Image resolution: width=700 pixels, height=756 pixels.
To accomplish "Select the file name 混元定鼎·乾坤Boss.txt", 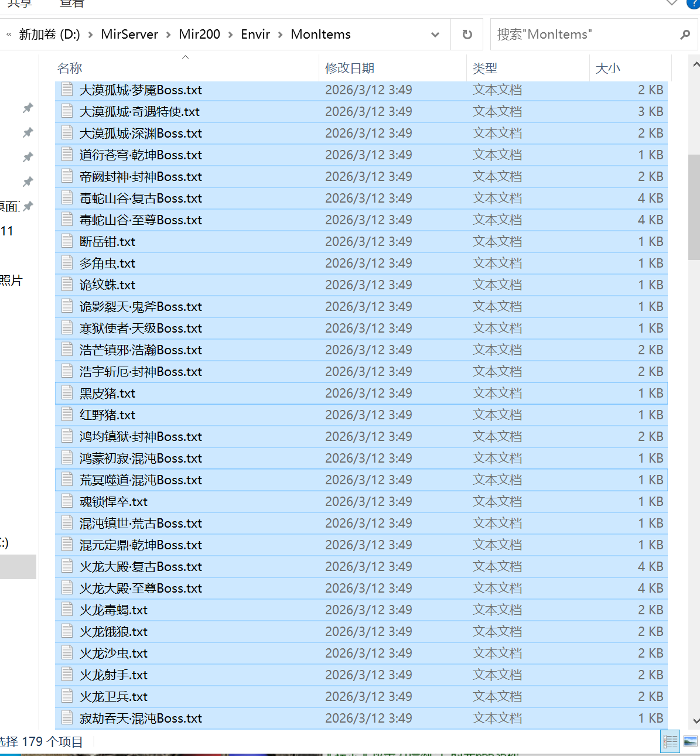I will point(141,545).
